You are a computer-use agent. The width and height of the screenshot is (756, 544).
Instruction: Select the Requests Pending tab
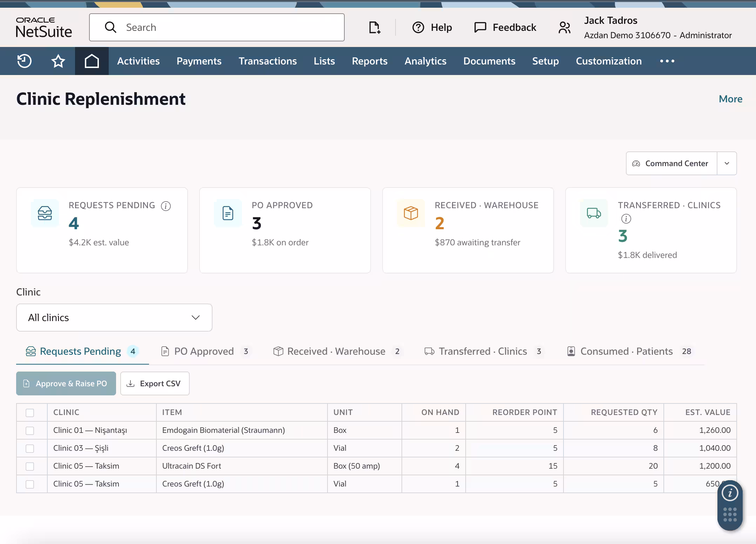coord(83,351)
